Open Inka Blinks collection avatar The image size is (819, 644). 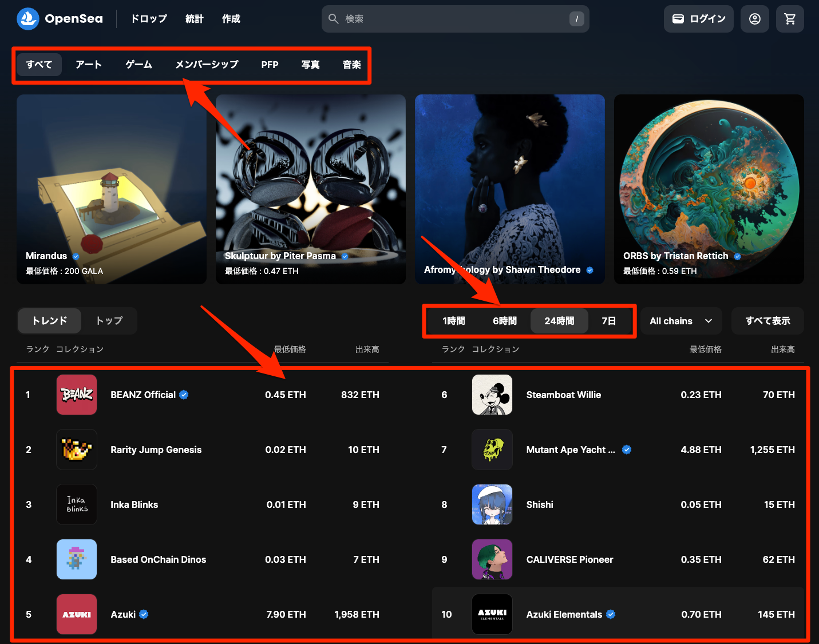click(77, 504)
